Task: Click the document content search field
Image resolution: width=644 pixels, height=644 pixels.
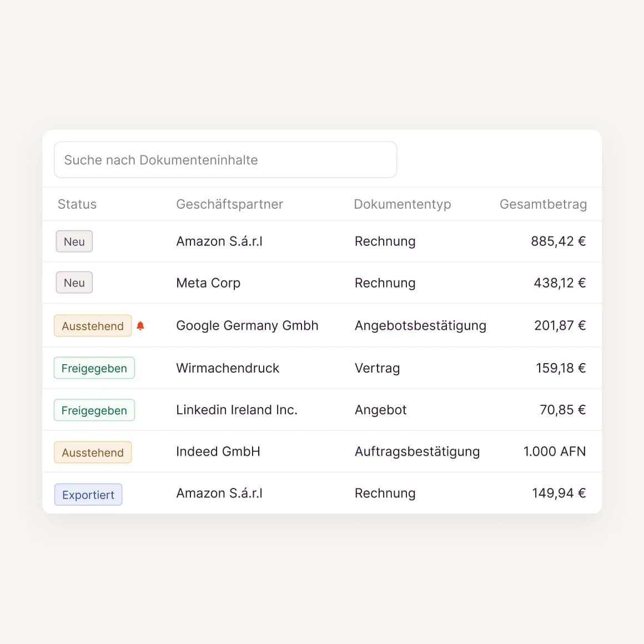Action: coord(225,159)
